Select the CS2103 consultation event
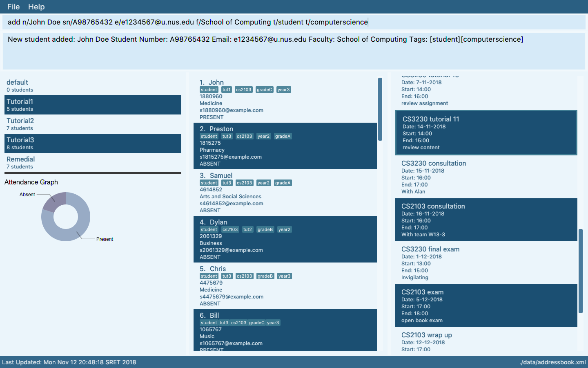The width and height of the screenshot is (588, 368). pyautogui.click(x=486, y=220)
